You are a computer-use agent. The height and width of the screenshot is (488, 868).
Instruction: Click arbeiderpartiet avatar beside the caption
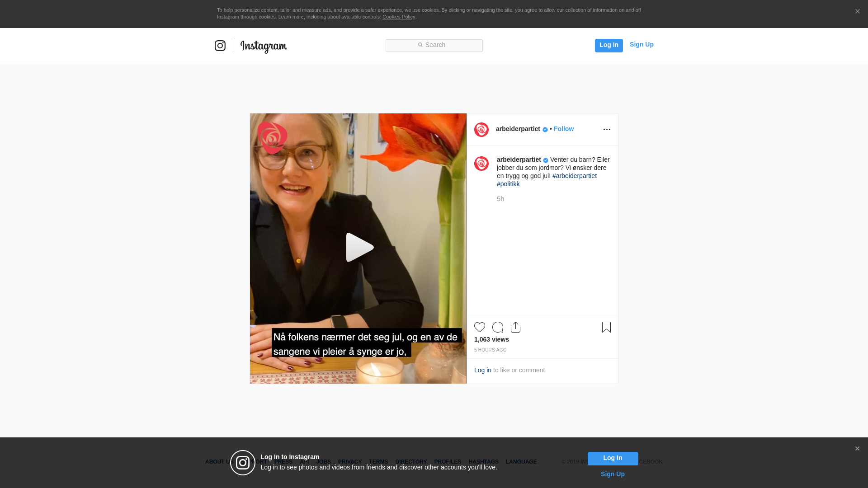(481, 164)
